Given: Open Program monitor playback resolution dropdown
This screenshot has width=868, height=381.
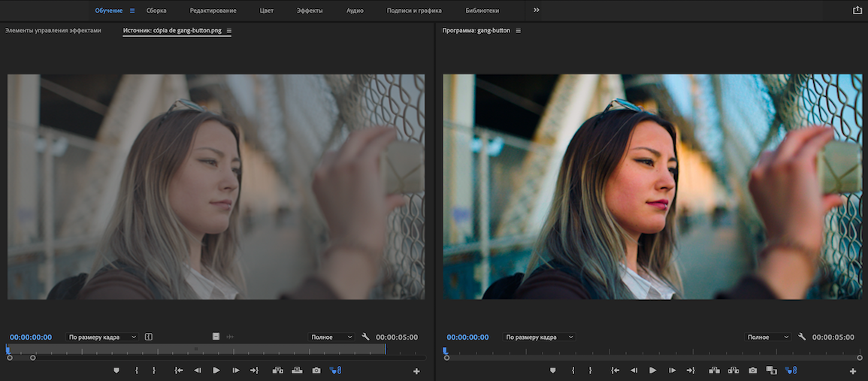Looking at the screenshot, I should (x=768, y=337).
